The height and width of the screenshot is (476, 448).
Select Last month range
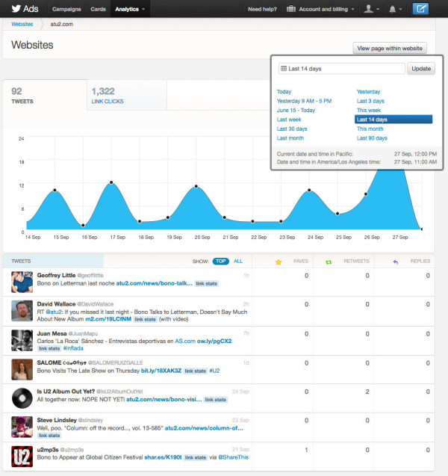[x=290, y=138]
